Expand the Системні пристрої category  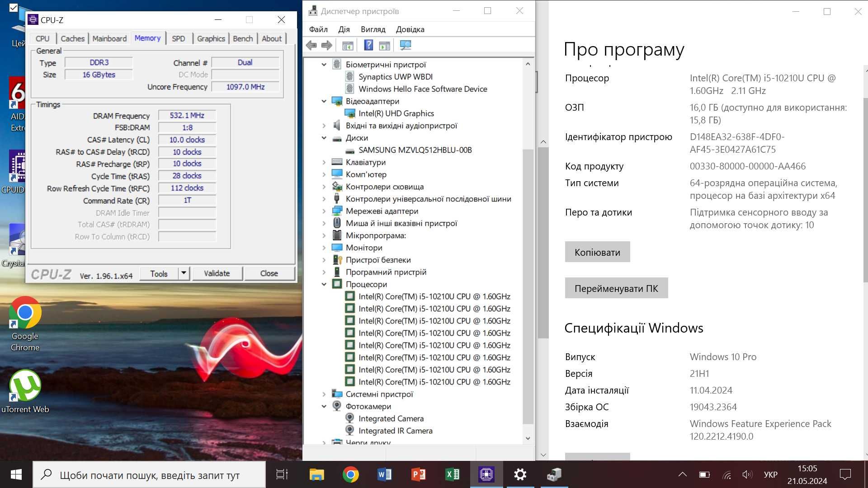pyautogui.click(x=324, y=394)
